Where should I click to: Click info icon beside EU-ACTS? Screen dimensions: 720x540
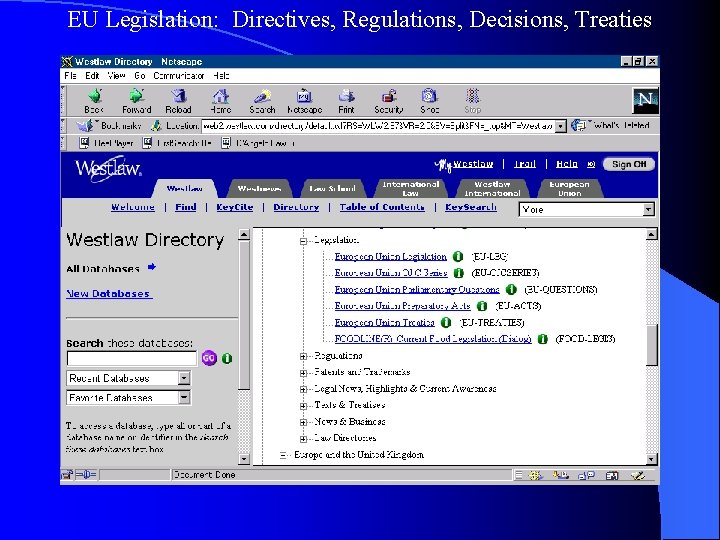pos(482,306)
